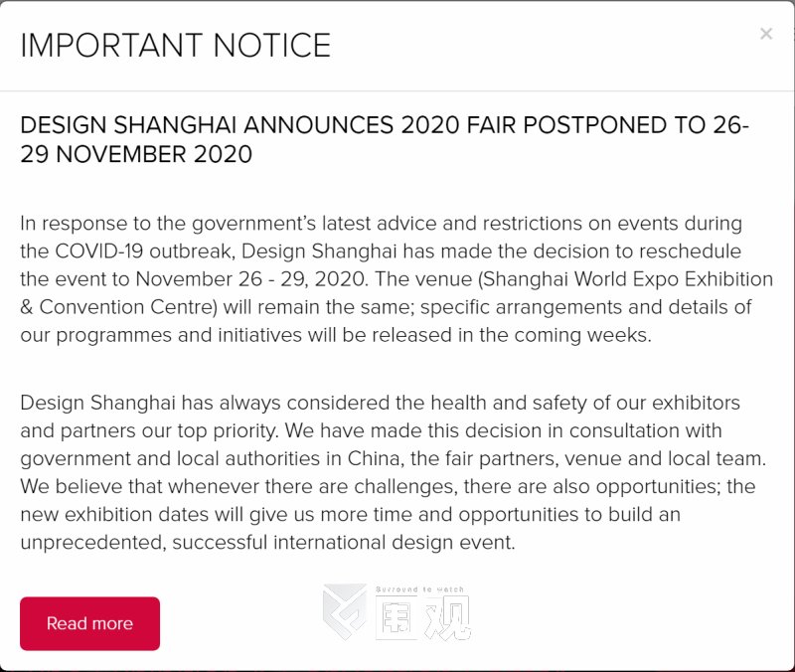Screen dimensions: 795x672
Task: Click the paragraph about the COVID-19 outbreak
Action: click(396, 279)
